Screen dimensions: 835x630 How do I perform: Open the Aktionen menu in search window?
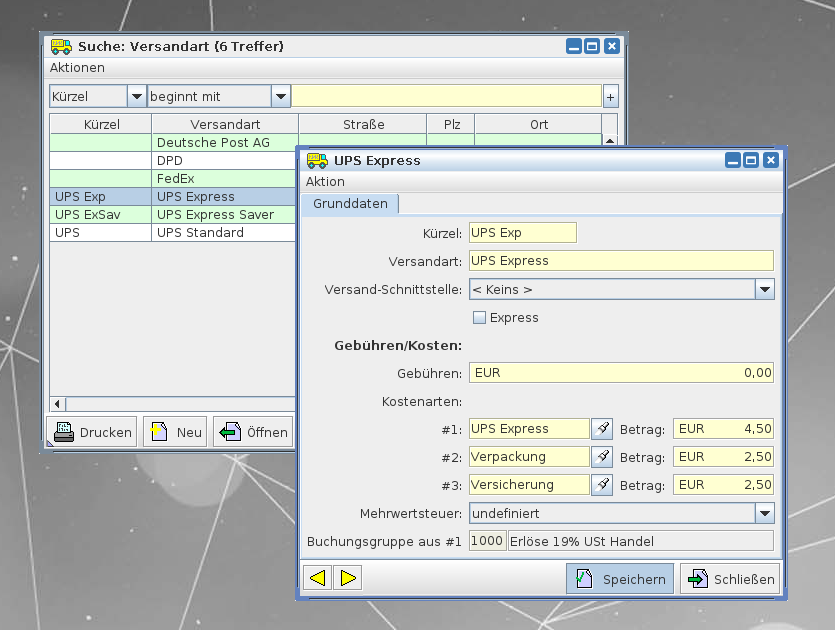point(77,68)
